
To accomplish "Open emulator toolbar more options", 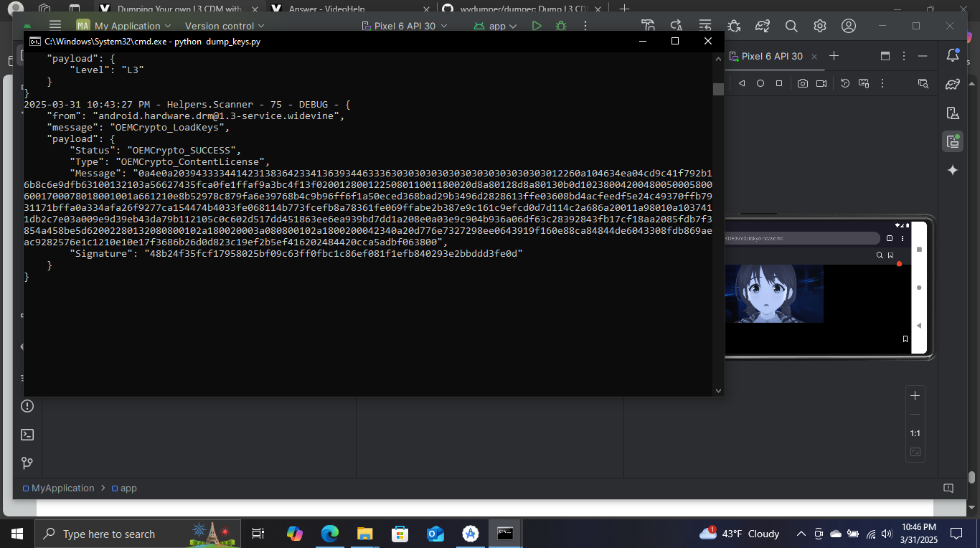I will click(x=881, y=83).
